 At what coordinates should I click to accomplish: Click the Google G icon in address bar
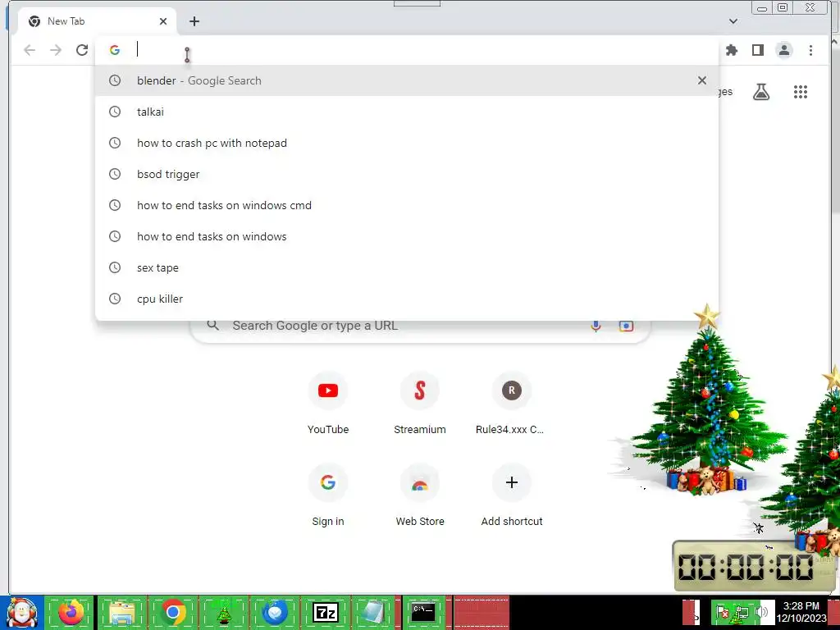(x=115, y=50)
